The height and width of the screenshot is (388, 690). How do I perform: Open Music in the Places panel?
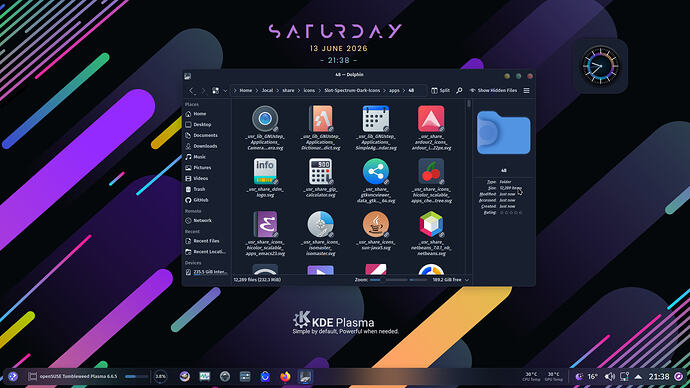pyautogui.click(x=206, y=157)
